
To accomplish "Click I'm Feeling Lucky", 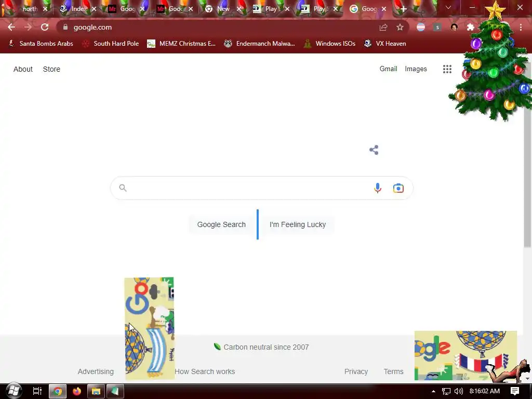I will point(298,224).
